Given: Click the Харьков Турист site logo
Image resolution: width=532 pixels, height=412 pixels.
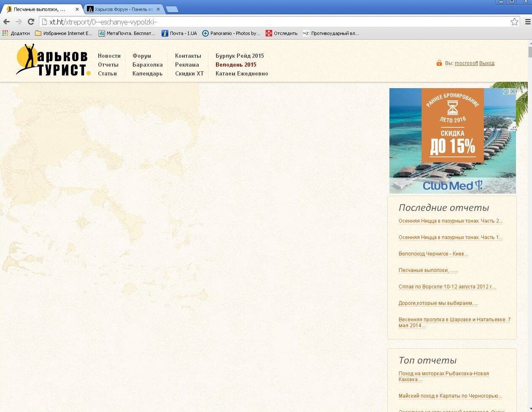Looking at the screenshot, I should click(53, 61).
